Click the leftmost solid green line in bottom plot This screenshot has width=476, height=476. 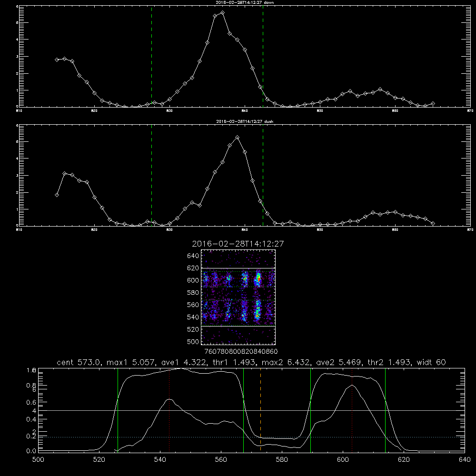click(118, 410)
